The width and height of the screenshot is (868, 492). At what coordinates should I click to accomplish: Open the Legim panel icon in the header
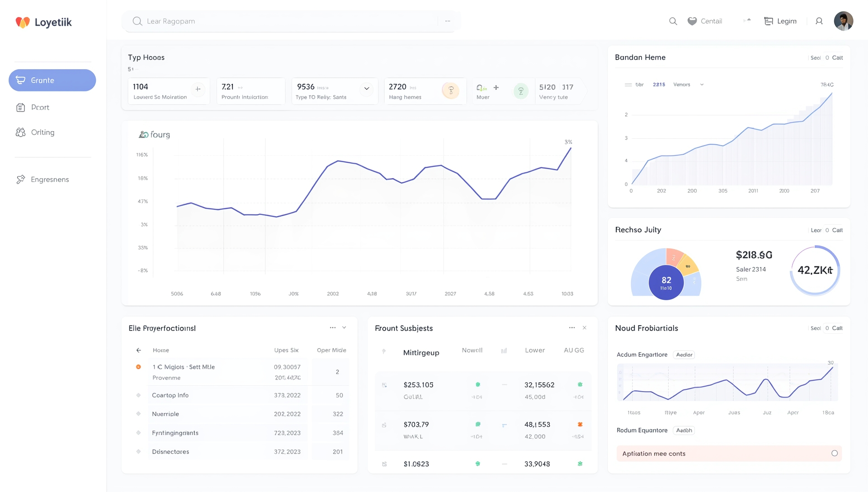[x=768, y=21]
